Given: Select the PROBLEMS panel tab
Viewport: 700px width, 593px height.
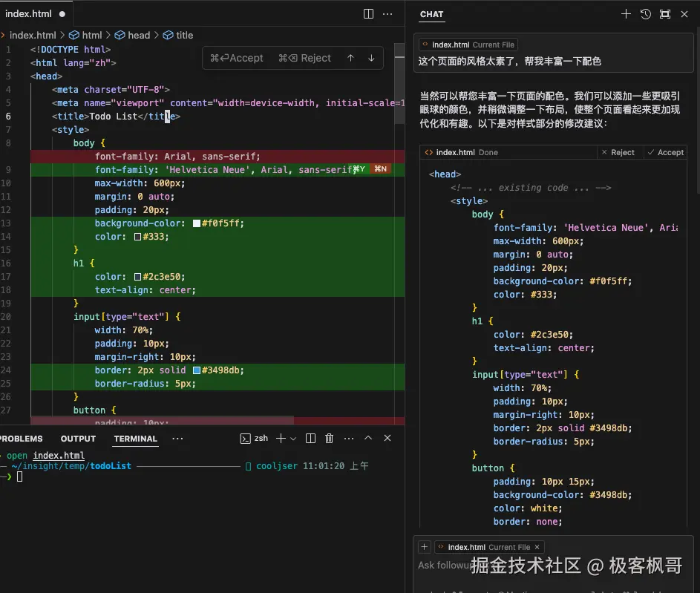Looking at the screenshot, I should 21,439.
